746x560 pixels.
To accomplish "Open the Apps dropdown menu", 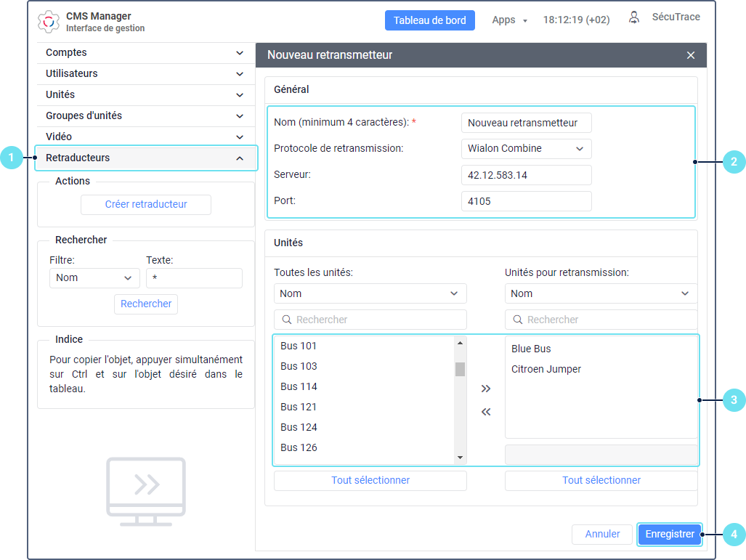I will click(x=509, y=20).
